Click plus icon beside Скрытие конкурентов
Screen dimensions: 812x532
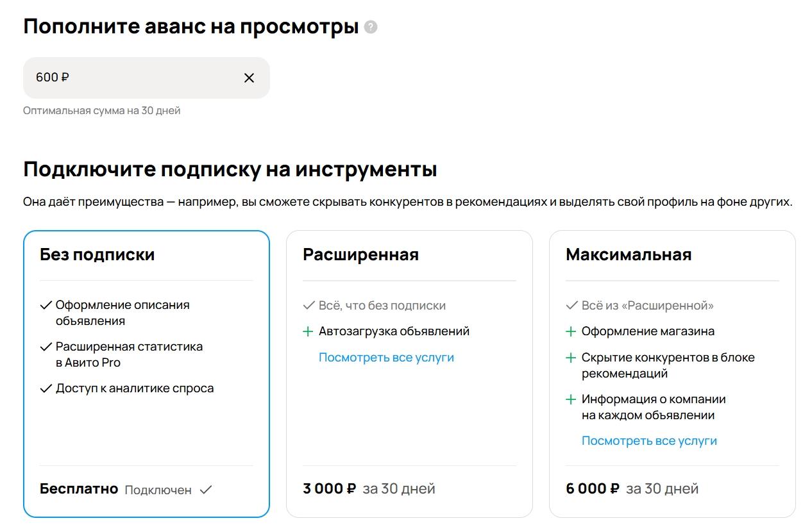coord(571,358)
